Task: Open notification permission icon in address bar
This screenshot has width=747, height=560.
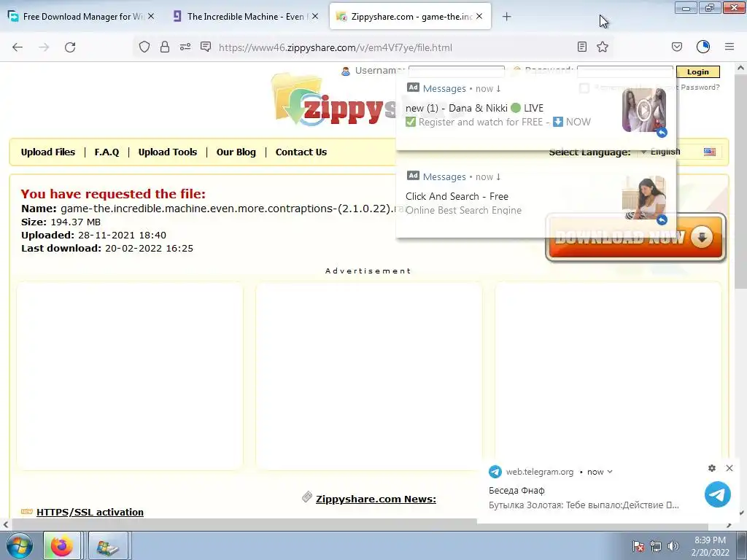Action: (206, 47)
